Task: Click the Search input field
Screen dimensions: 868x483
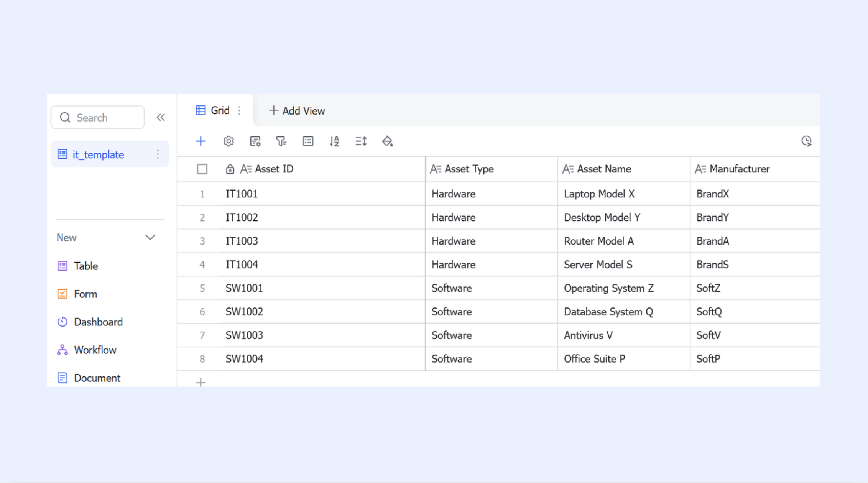Action: click(98, 117)
